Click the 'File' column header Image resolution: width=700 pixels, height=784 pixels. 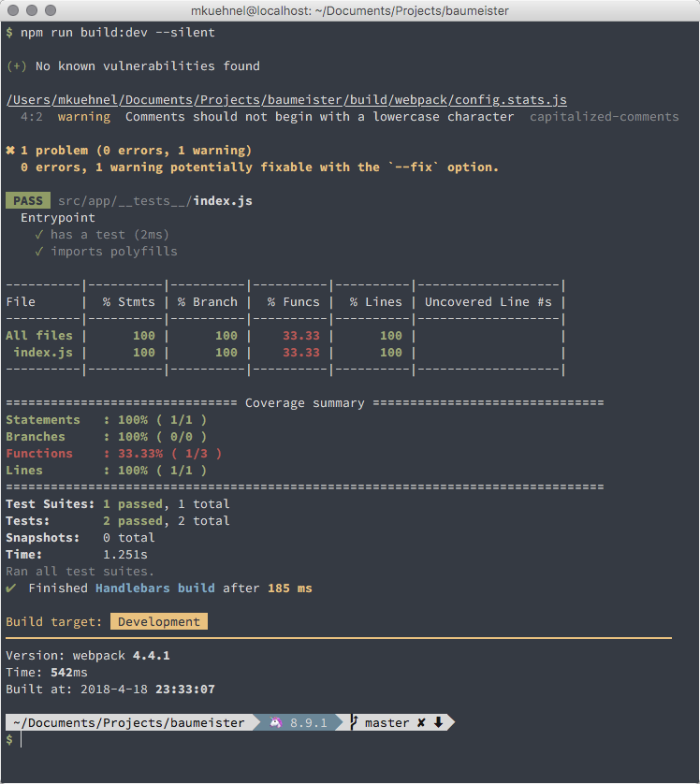[x=21, y=302]
